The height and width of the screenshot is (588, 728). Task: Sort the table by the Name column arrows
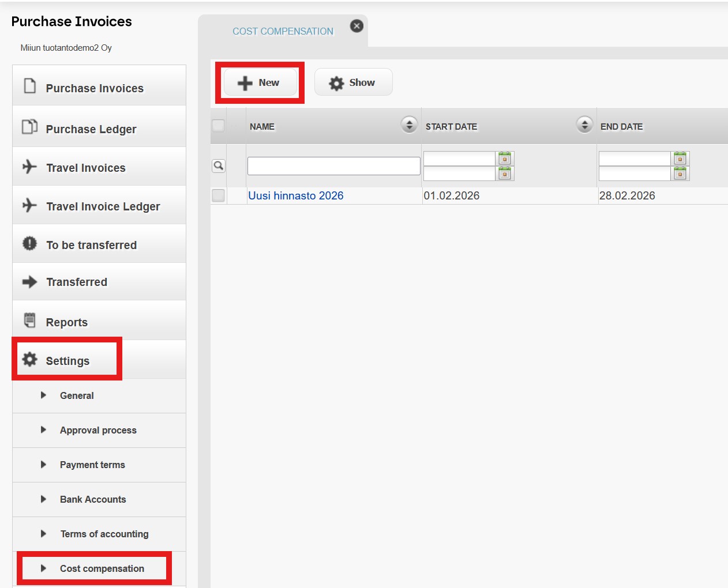[x=409, y=125]
